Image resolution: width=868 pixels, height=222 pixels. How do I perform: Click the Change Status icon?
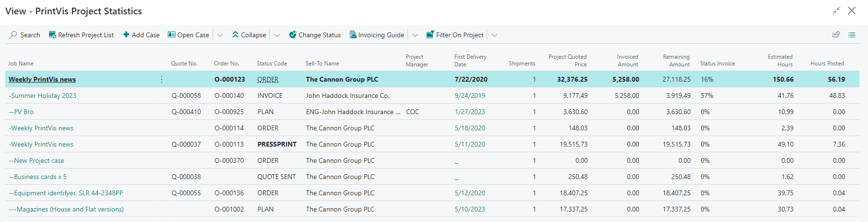click(x=293, y=35)
